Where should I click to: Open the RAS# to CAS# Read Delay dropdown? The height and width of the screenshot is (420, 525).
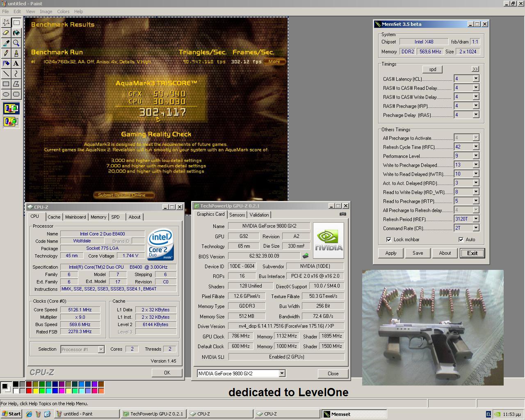pyautogui.click(x=476, y=88)
